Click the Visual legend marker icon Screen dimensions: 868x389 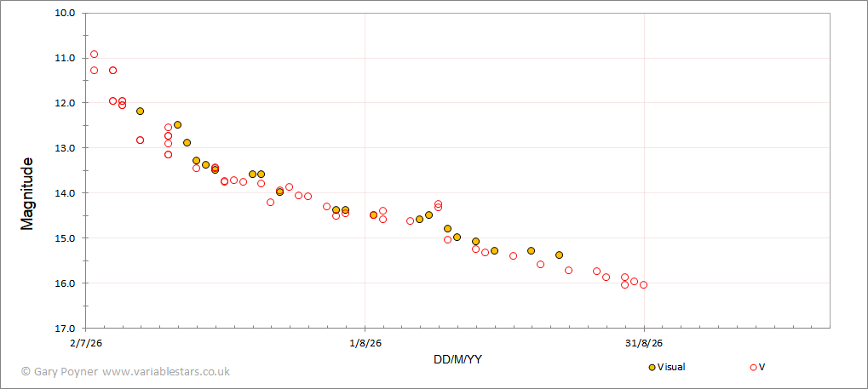click(652, 368)
